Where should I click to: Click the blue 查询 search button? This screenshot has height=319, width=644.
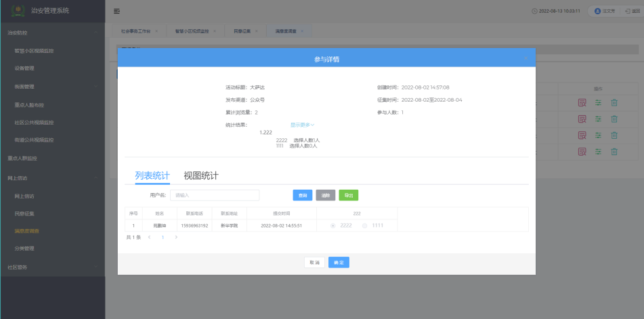[x=303, y=195]
